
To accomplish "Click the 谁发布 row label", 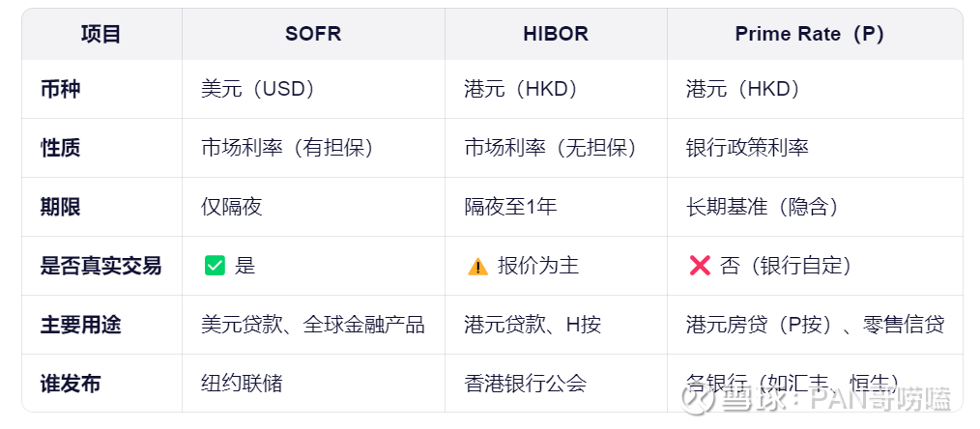I will click(71, 384).
